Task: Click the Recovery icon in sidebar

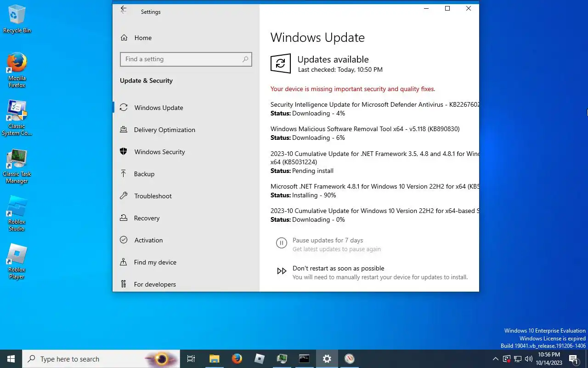Action: coord(123,218)
